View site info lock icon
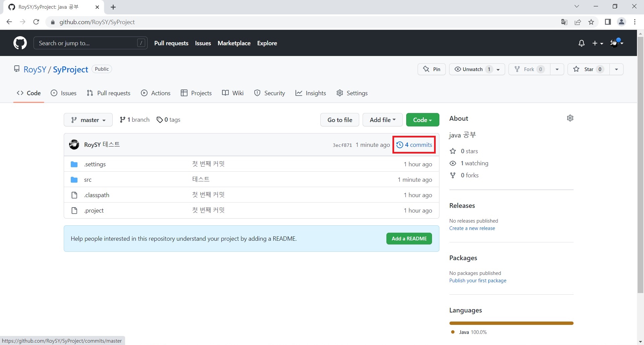 [52, 22]
